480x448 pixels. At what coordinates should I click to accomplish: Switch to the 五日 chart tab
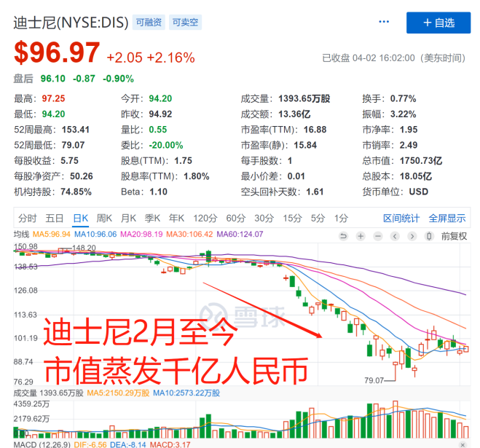coord(55,219)
